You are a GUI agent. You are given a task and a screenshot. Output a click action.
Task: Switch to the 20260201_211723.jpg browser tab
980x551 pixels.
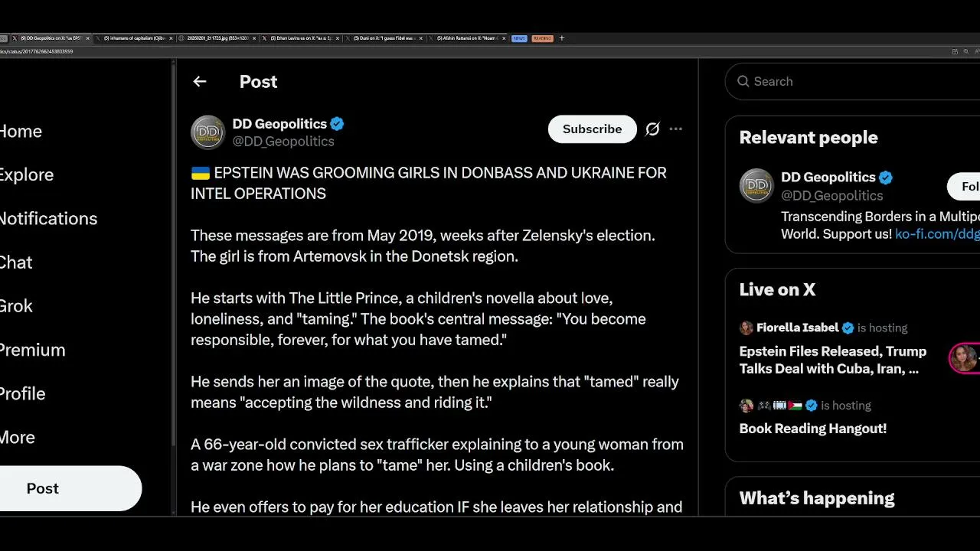(218, 38)
